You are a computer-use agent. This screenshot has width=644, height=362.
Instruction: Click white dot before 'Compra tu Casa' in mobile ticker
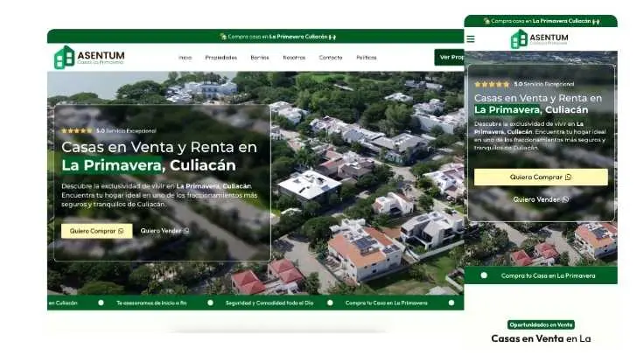pos(483,275)
